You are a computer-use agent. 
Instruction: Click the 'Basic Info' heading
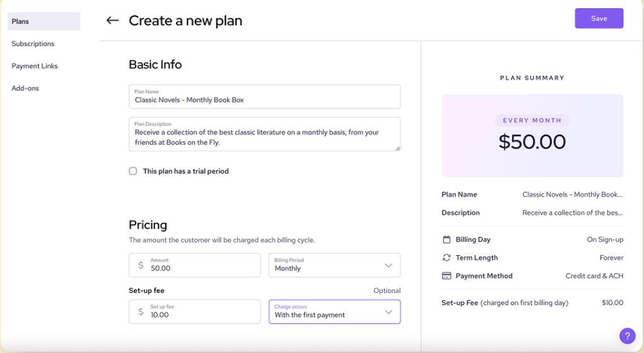click(155, 64)
